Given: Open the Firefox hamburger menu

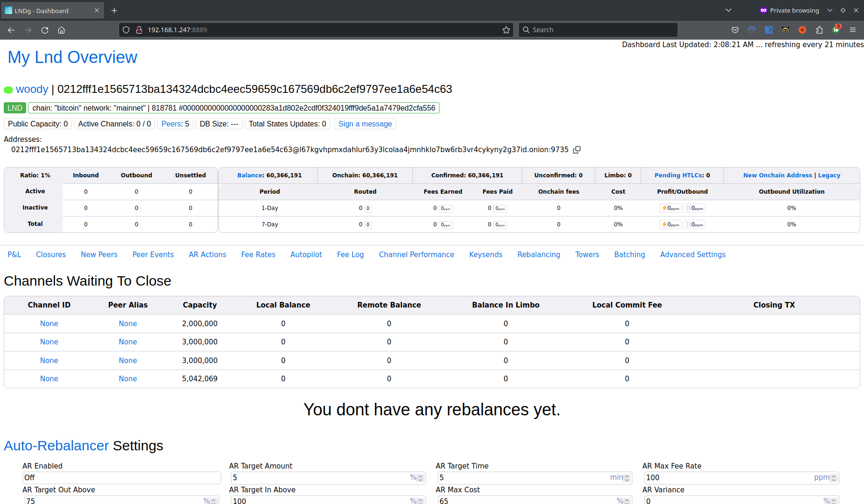Looking at the screenshot, I should [x=853, y=30].
